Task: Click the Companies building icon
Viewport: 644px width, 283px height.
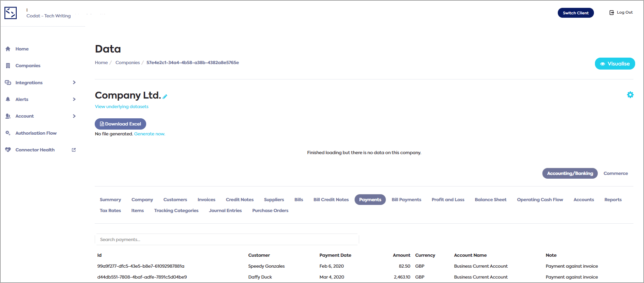Action: [x=8, y=65]
